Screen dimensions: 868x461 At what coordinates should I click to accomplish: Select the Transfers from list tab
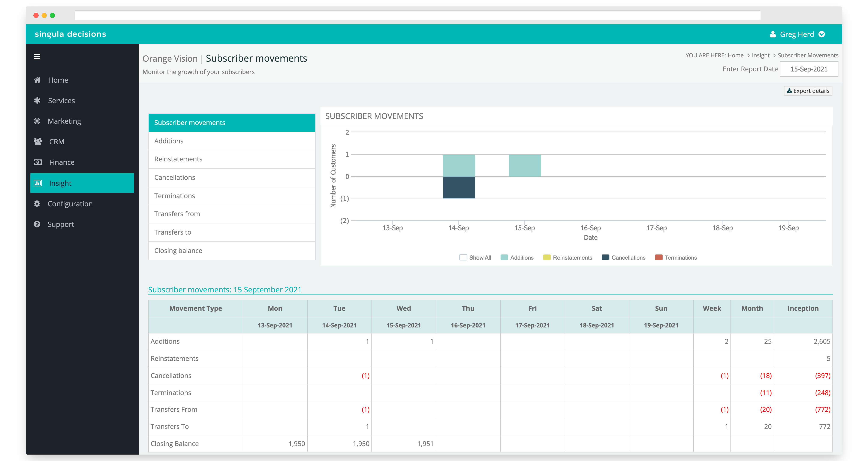[232, 214]
